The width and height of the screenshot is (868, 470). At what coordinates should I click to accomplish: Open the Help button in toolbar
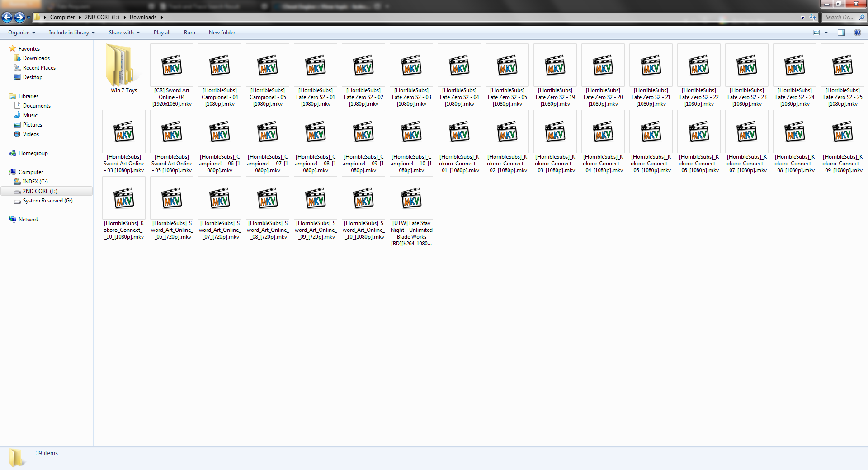point(857,33)
